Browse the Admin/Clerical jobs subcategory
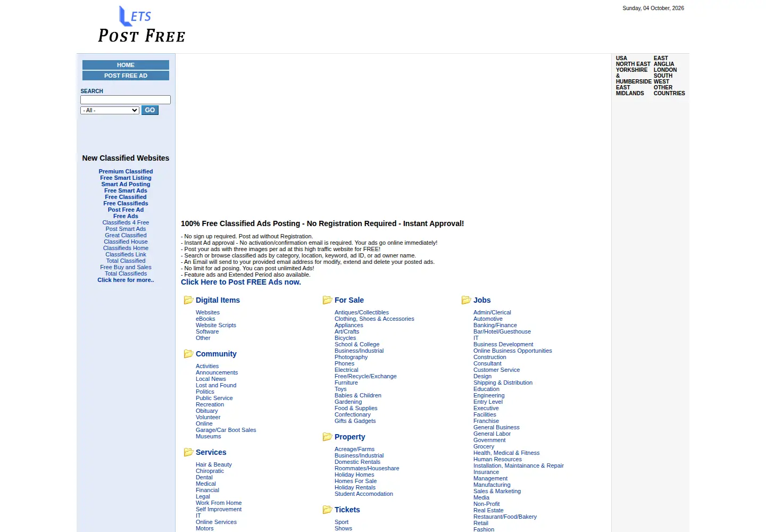The height and width of the screenshot is (532, 766). (x=492, y=312)
